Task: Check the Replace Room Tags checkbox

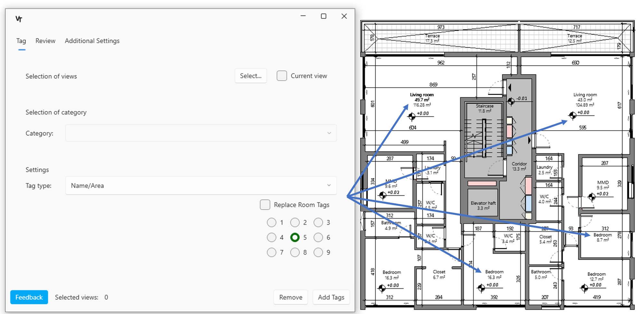Action: click(265, 205)
